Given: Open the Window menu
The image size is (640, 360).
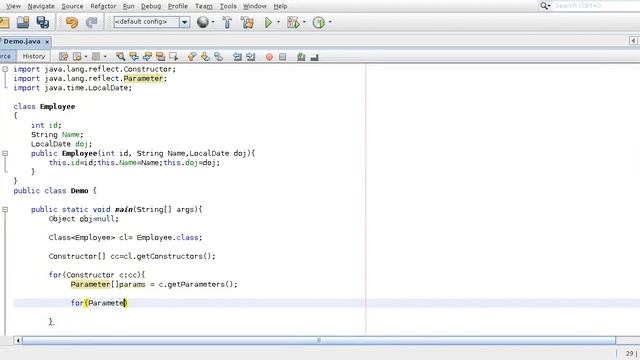Looking at the screenshot, I should click(x=255, y=6).
